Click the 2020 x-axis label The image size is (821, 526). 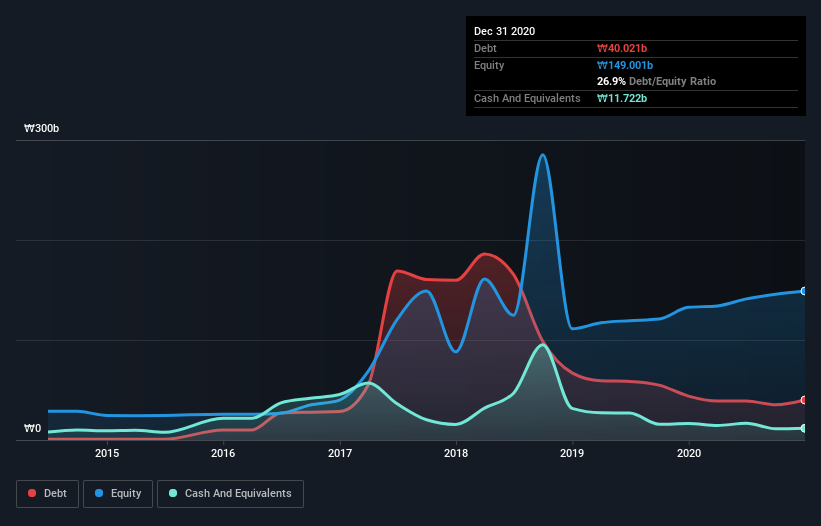click(689, 453)
